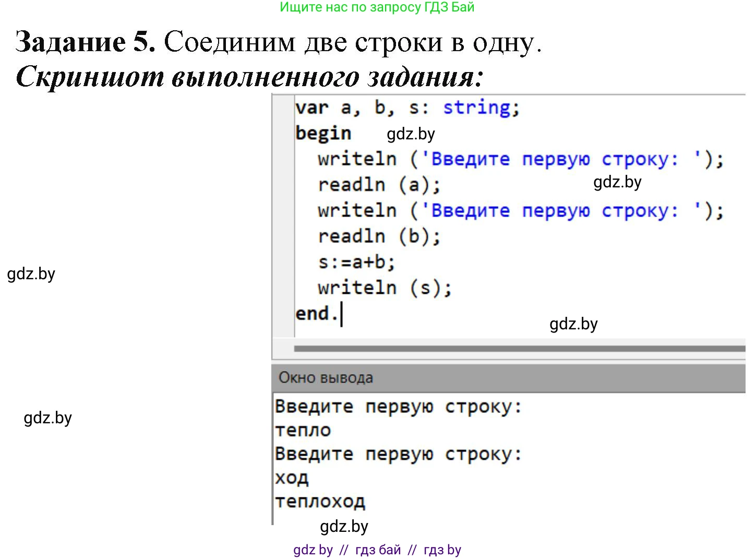Click "тепло" in the output window
This screenshot has height=559, width=756.
click(303, 430)
